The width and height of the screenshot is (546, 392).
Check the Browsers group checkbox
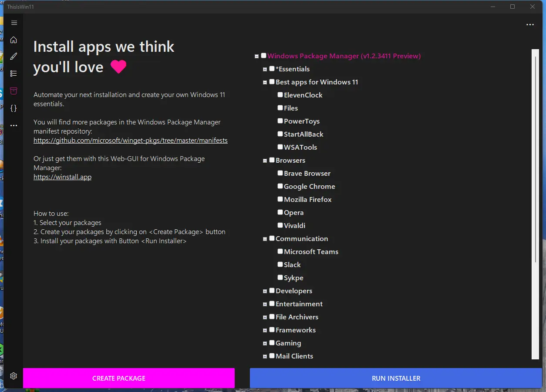[x=272, y=160]
